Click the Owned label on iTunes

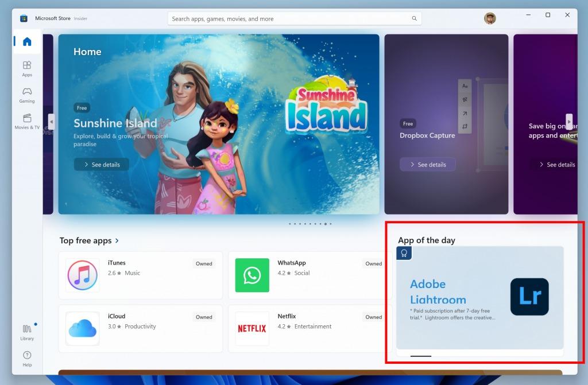tap(204, 263)
